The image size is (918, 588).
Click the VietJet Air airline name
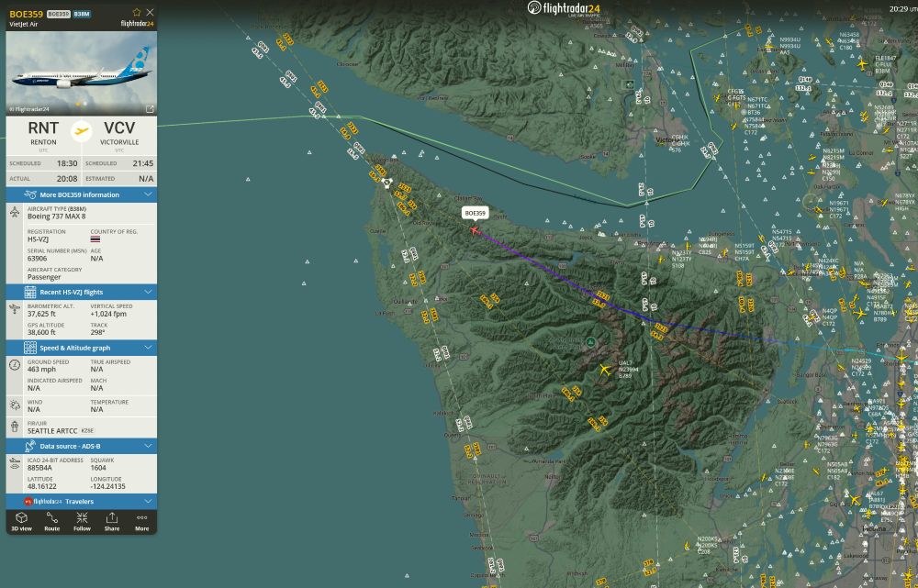[24, 25]
